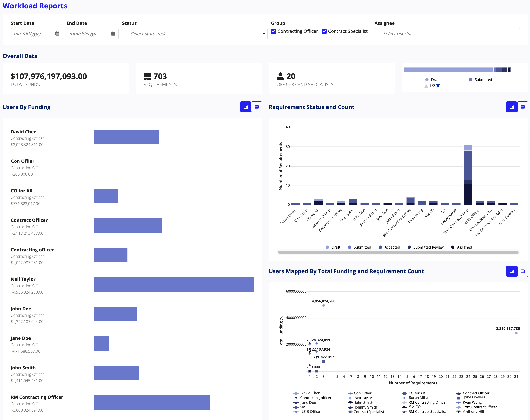Click the End Date input field
Viewport: 530px width, 420px height.
(87, 34)
